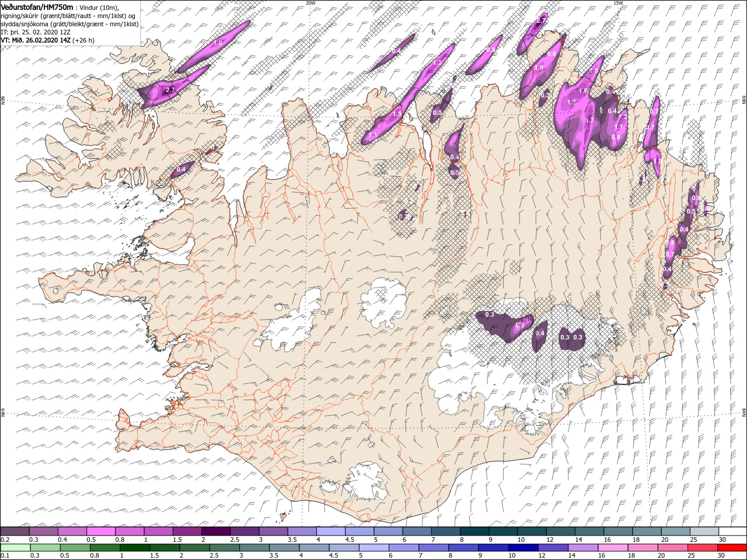
Task: Click the 1.6 snowfall value label on the map
Action: point(583,90)
